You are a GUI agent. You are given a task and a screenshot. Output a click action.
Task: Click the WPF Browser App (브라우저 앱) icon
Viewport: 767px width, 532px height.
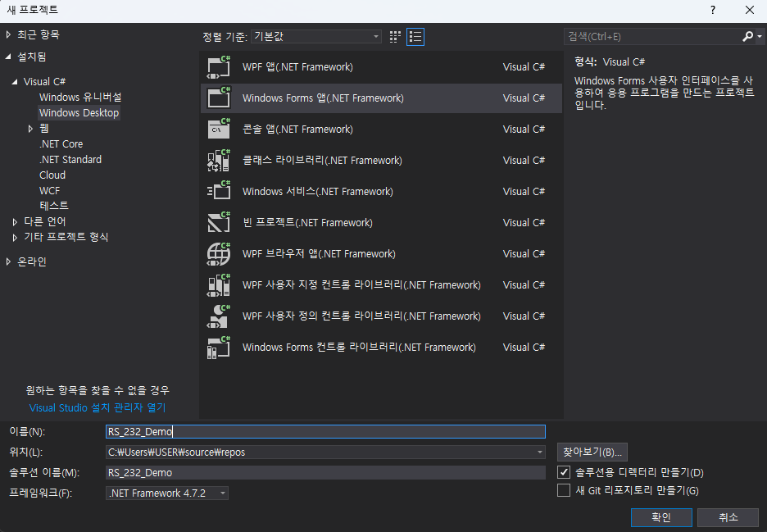coord(218,254)
